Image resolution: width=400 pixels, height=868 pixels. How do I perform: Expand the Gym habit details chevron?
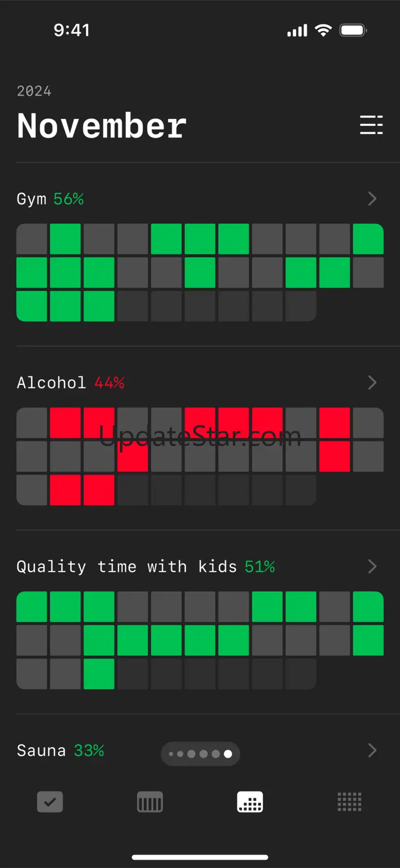point(372,199)
